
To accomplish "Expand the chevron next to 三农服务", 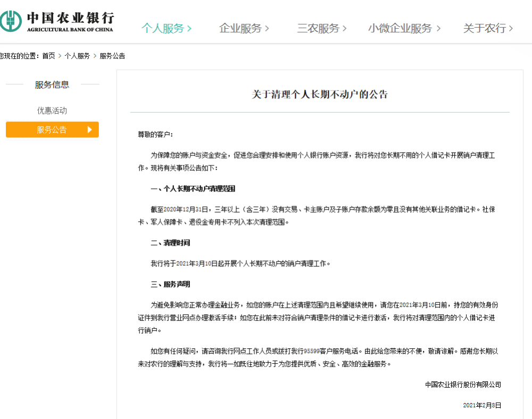I will tap(344, 29).
